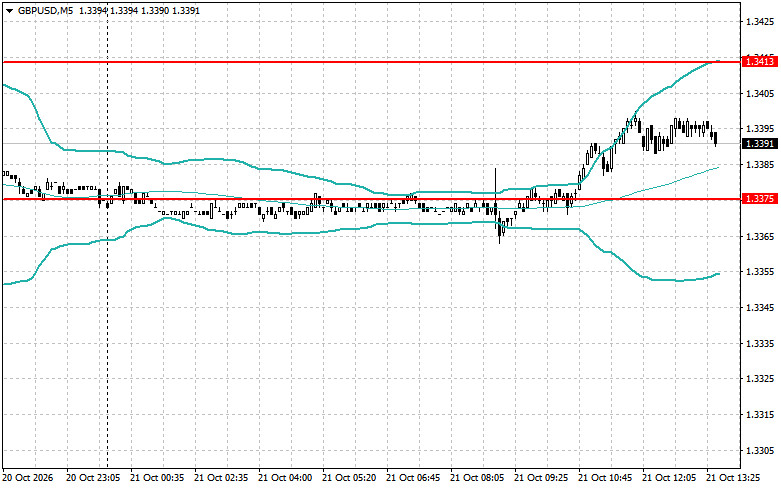Click the 1.3345 price axis value
Screen dimensions: 781x489
pos(760,307)
